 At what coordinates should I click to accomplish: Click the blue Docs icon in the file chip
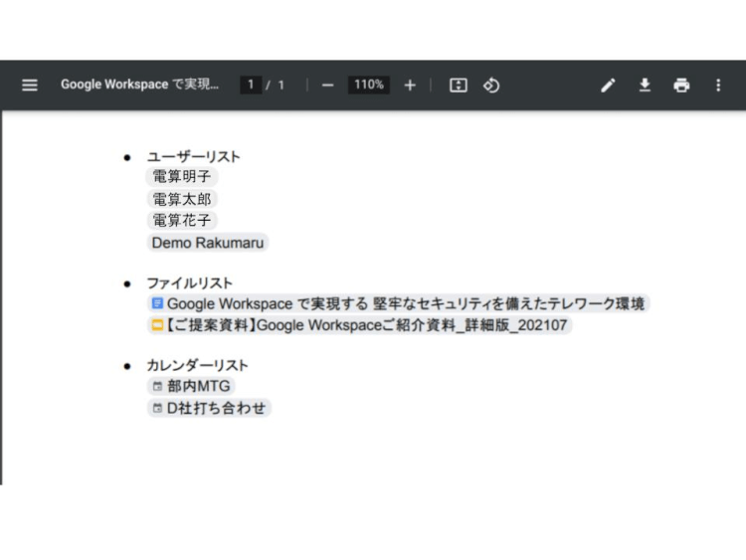pos(157,303)
